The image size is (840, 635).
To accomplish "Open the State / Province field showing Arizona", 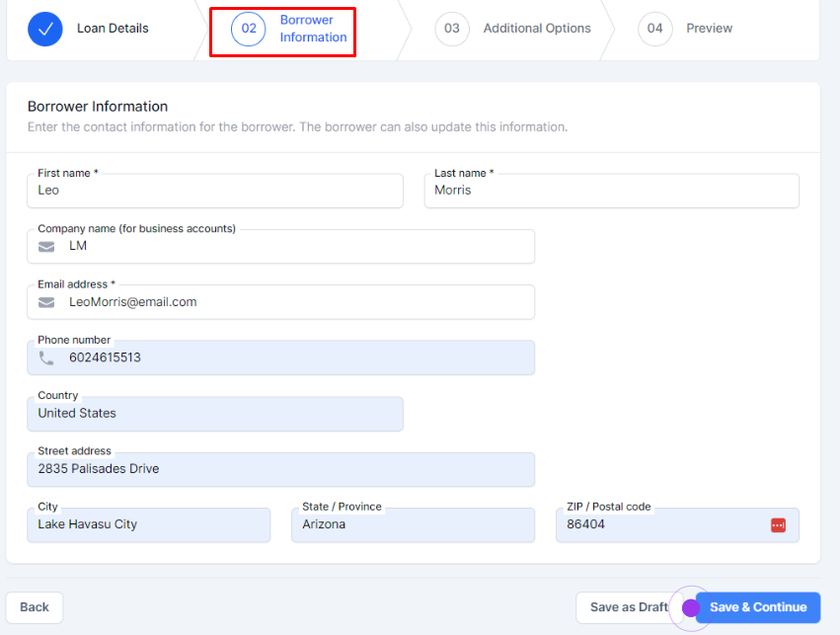I will point(413,525).
